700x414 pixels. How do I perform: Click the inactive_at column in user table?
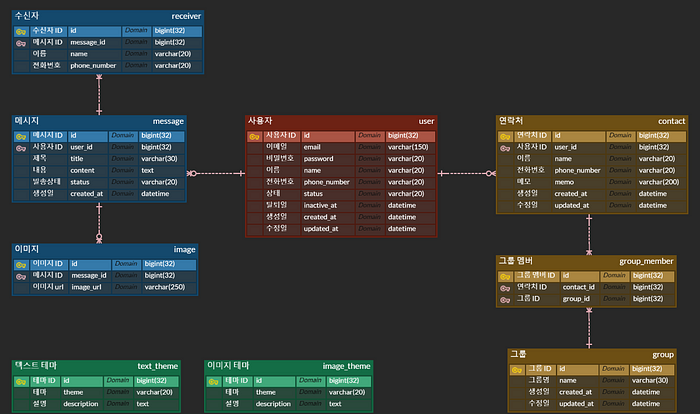tap(320, 205)
